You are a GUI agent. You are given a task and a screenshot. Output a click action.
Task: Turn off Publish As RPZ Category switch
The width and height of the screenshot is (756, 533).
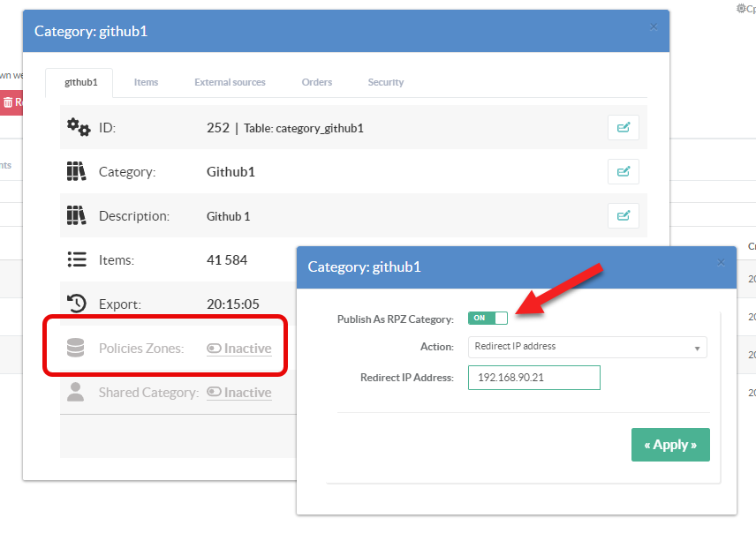tap(488, 318)
